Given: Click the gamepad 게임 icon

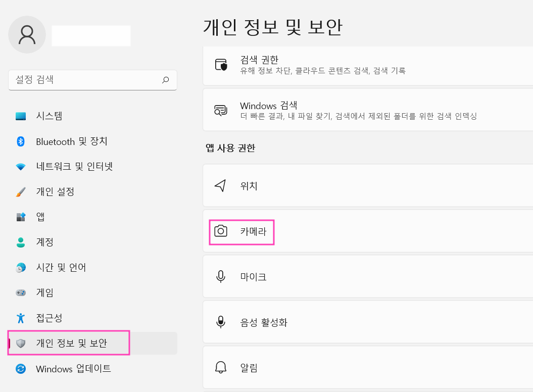Looking at the screenshot, I should pos(21,292).
